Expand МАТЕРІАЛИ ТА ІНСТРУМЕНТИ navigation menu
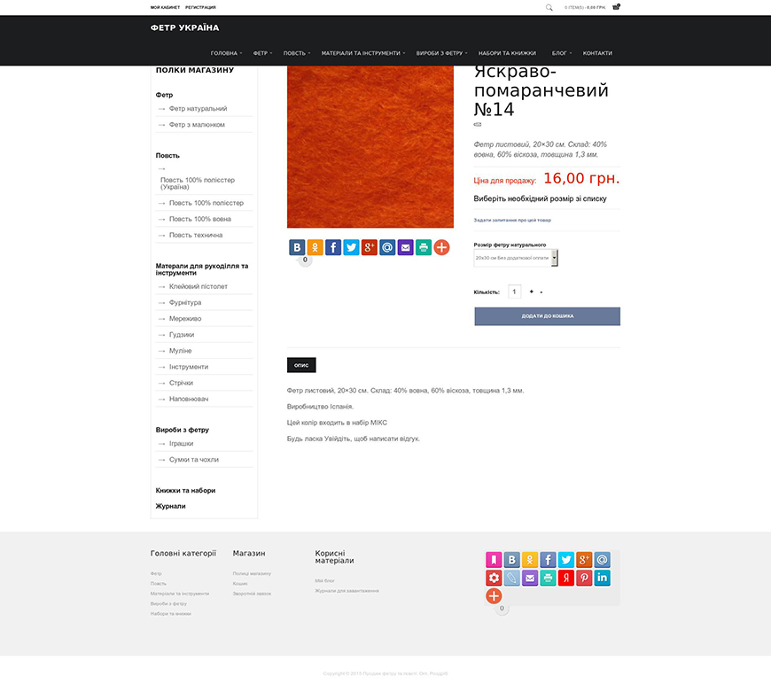 [x=363, y=53]
